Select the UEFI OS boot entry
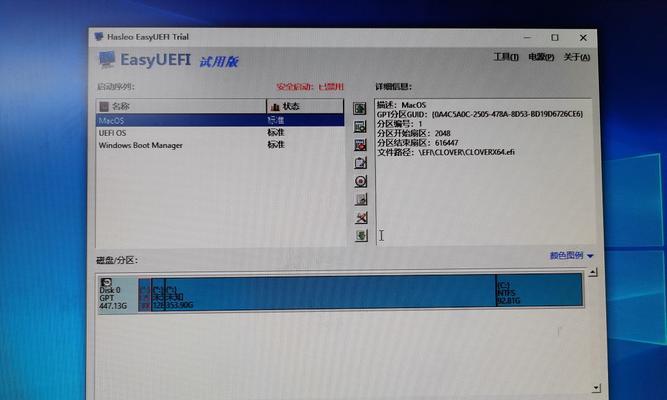This screenshot has height=400, width=667. tap(220, 133)
